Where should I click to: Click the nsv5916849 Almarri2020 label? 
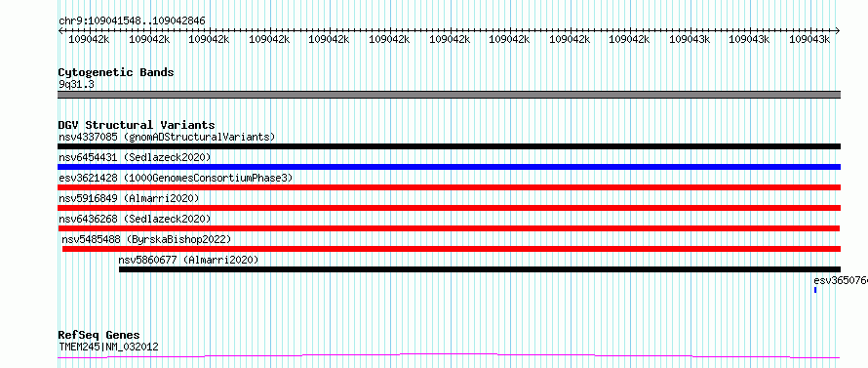tap(129, 198)
